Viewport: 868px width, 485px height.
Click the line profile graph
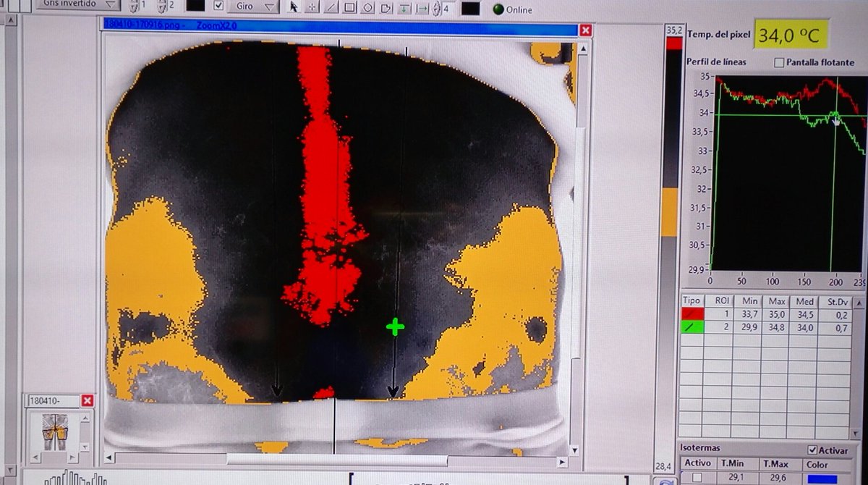click(x=788, y=174)
